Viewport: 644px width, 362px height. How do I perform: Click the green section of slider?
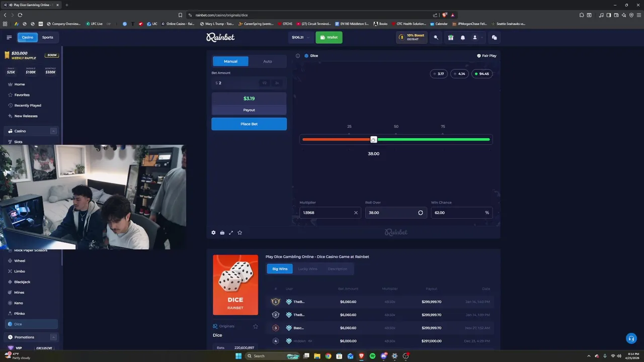(433, 139)
